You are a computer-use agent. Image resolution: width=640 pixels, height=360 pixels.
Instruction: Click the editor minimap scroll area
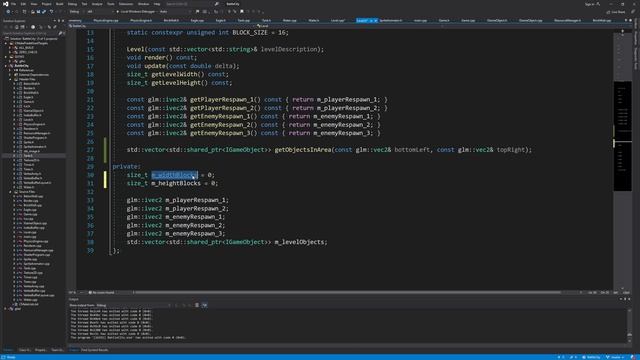622,159
